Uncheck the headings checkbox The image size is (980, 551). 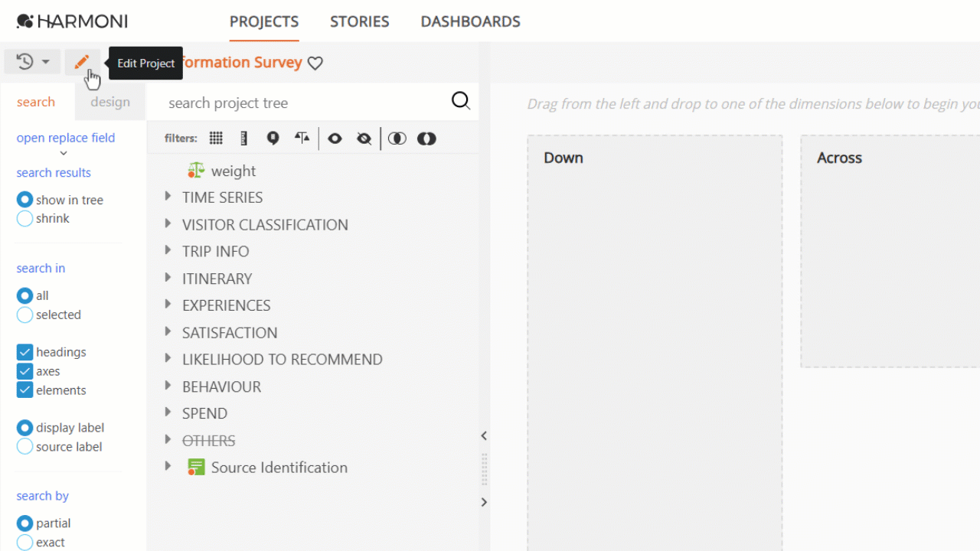pos(24,352)
